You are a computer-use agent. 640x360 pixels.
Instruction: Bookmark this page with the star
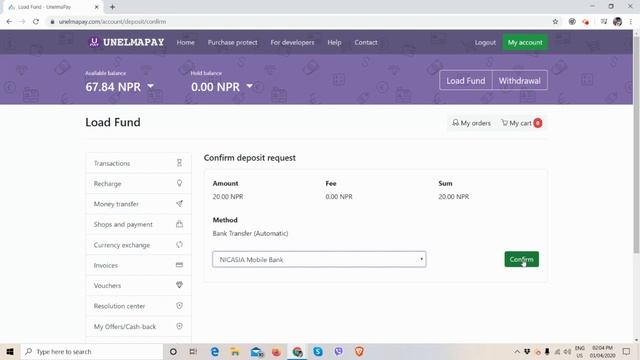[555, 22]
